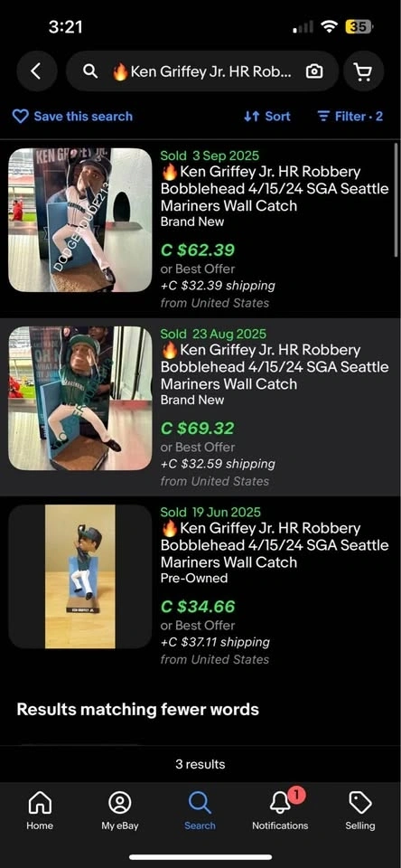Tap the Ken Griffey Jr. search field
Image resolution: width=401 pixels, height=868 pixels.
pyautogui.click(x=202, y=71)
